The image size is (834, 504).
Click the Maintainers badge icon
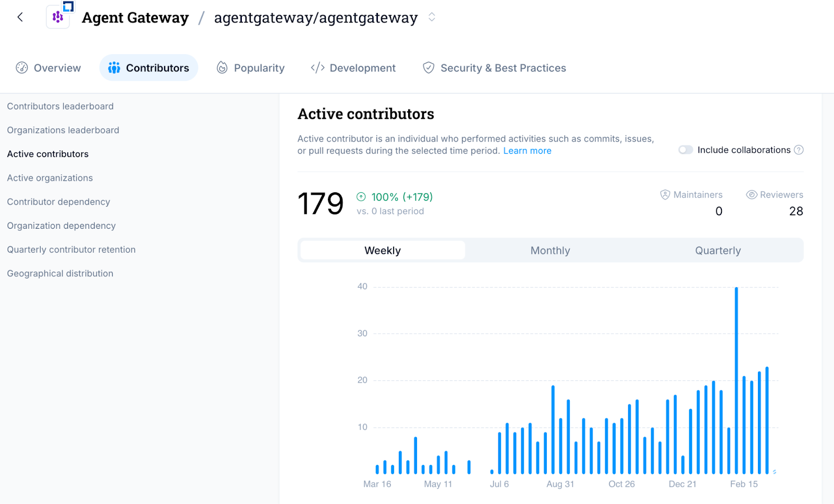665,195
